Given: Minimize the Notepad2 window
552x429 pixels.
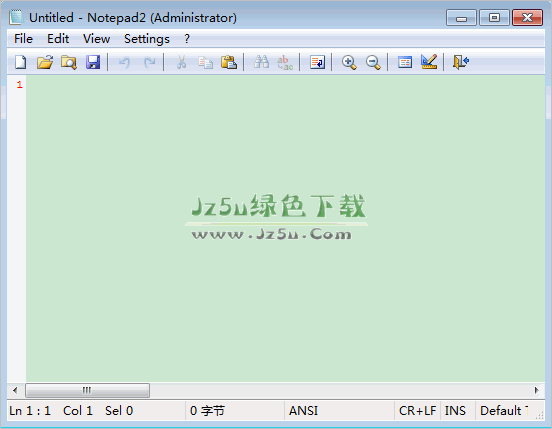Looking at the screenshot, I should point(461,18).
